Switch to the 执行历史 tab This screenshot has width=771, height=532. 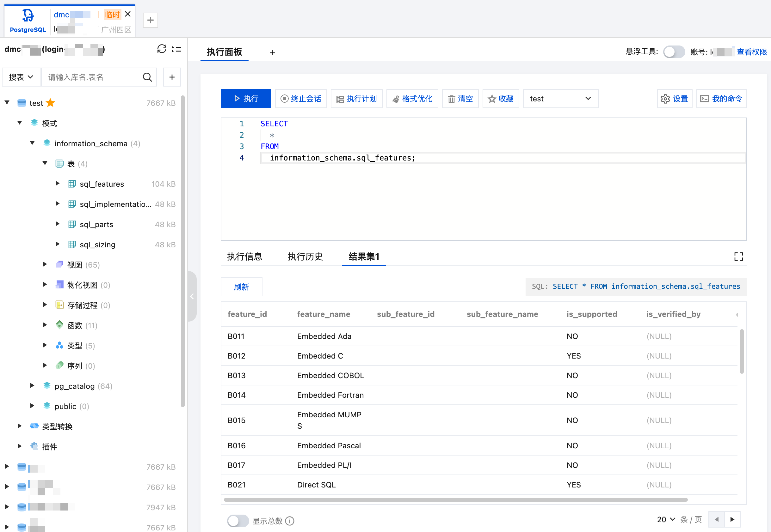click(x=305, y=256)
